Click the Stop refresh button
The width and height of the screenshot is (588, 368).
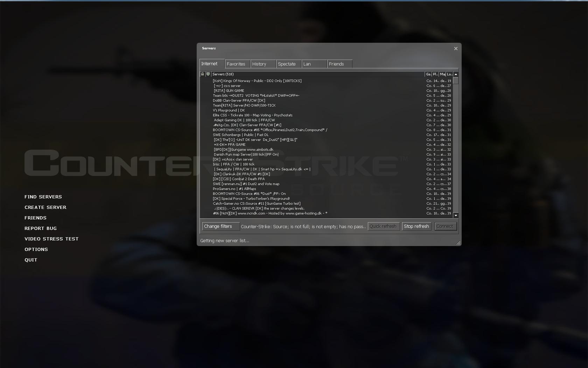(416, 226)
